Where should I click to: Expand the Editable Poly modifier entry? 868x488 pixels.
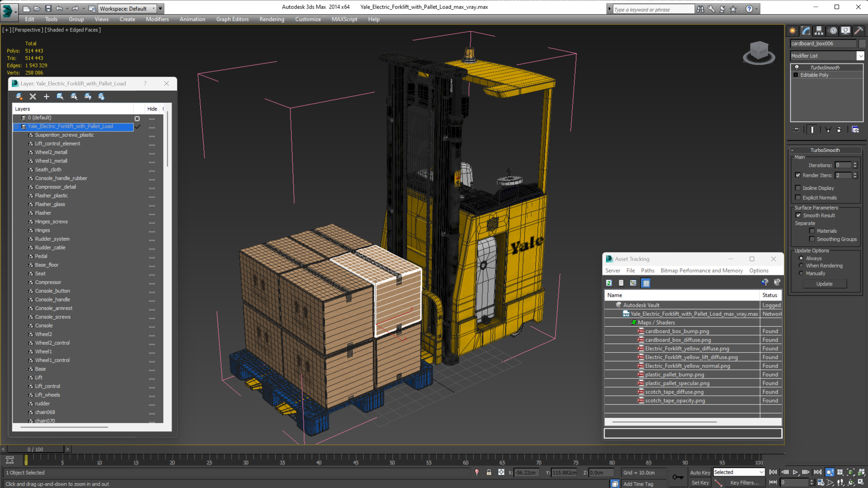796,75
